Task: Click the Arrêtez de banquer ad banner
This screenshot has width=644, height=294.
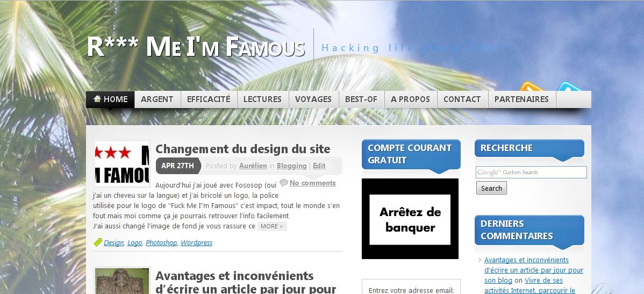Action: (410, 219)
